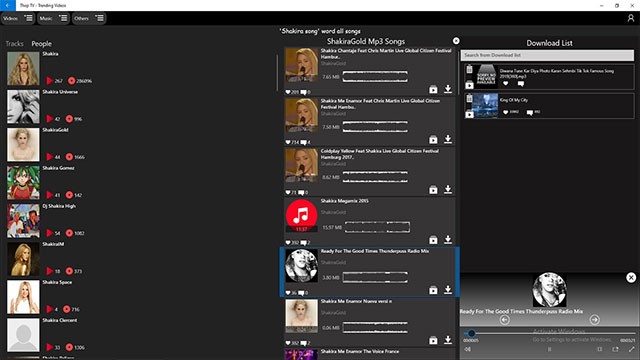Click waveform of Shakira Chantaje track

[375, 76]
